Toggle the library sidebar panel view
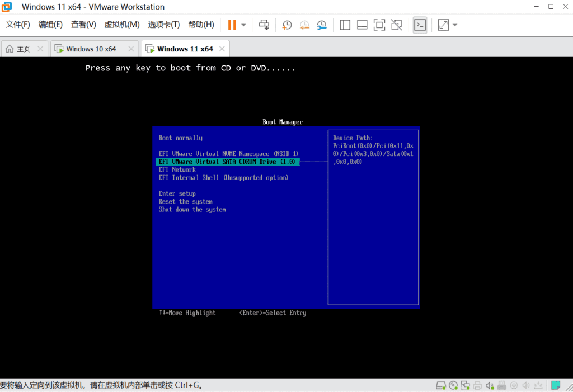 pos(345,25)
